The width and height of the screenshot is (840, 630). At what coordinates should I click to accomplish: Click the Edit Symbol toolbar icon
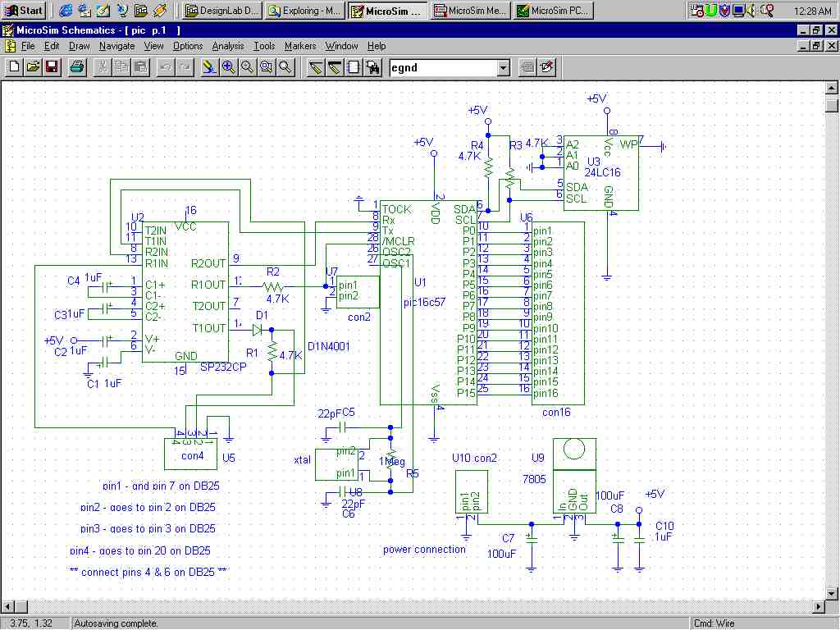coord(547,67)
